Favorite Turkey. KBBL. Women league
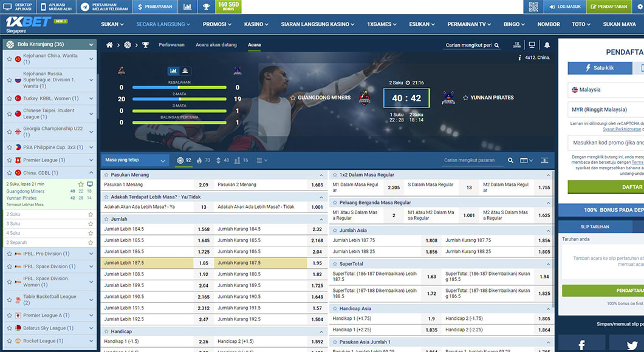The height and width of the screenshot is (352, 644). tap(9, 98)
